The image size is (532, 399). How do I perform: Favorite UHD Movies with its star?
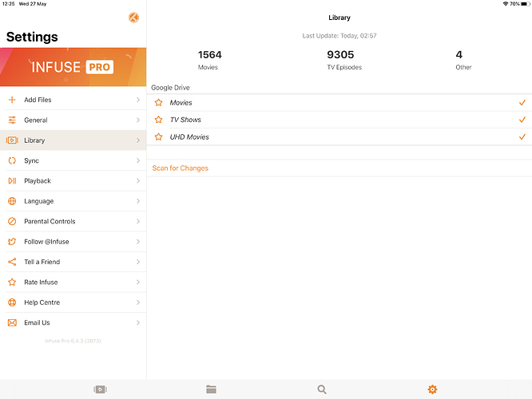pos(158,137)
